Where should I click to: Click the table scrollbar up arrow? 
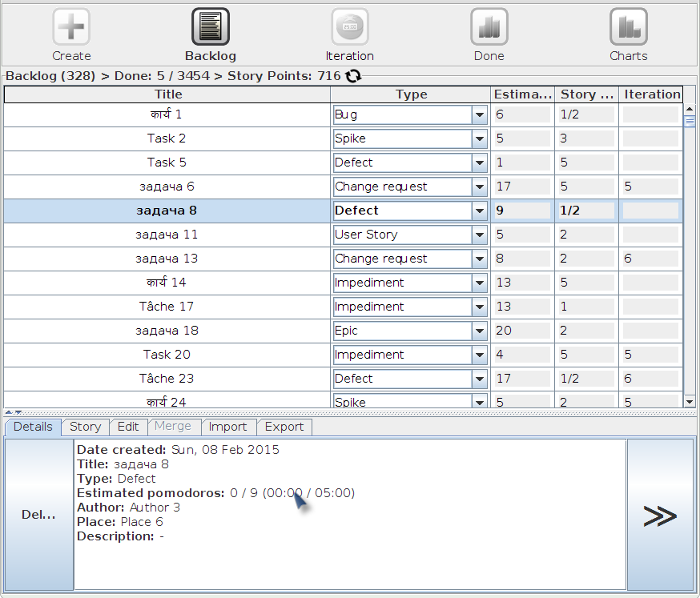click(x=690, y=109)
